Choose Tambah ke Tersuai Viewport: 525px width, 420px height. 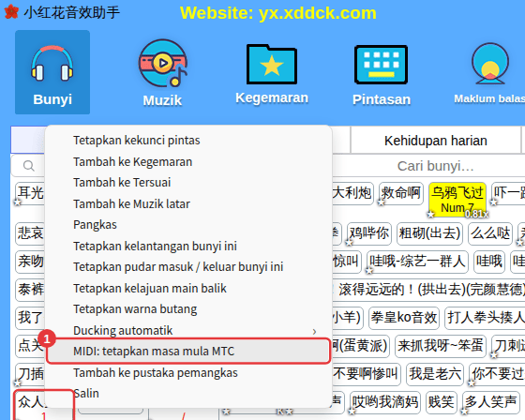coord(188,183)
